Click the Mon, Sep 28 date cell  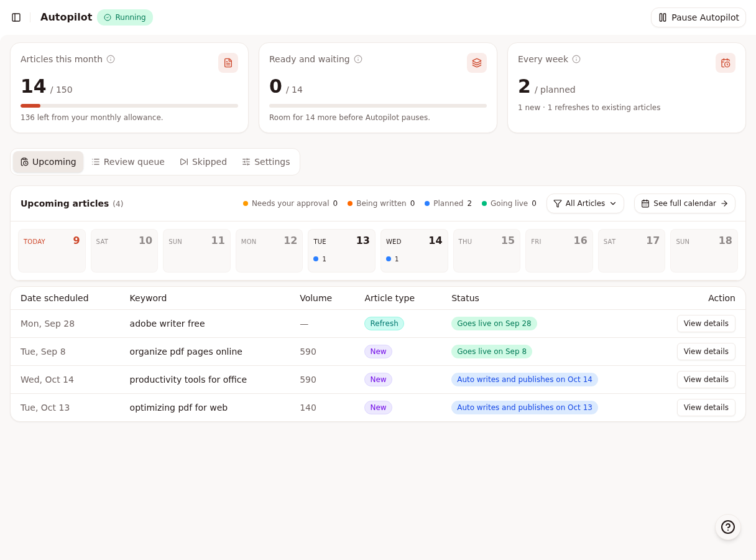coord(47,324)
